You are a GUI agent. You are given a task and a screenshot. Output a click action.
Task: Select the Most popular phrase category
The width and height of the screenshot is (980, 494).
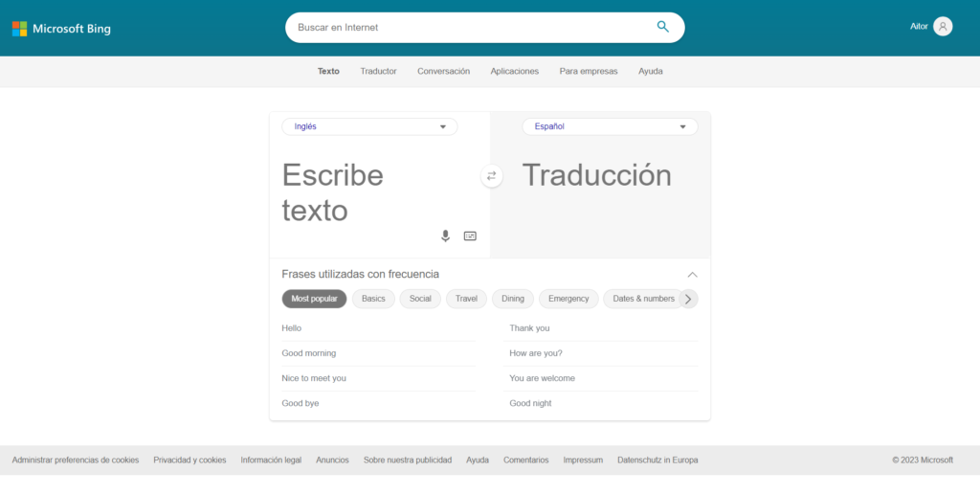point(314,299)
